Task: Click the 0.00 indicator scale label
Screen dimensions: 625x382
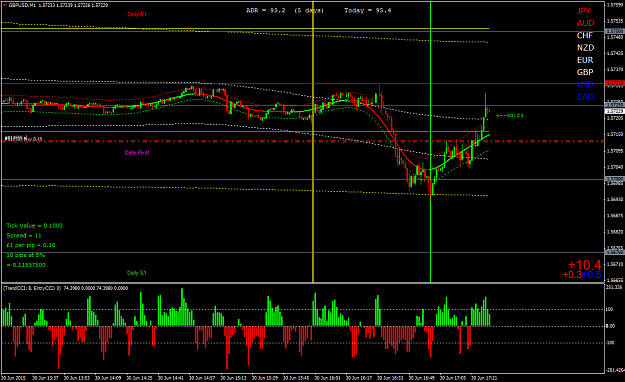Action: [610, 326]
